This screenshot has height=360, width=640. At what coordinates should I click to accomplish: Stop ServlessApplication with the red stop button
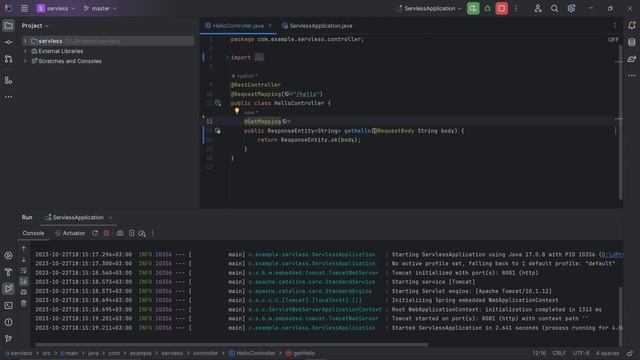click(x=502, y=9)
